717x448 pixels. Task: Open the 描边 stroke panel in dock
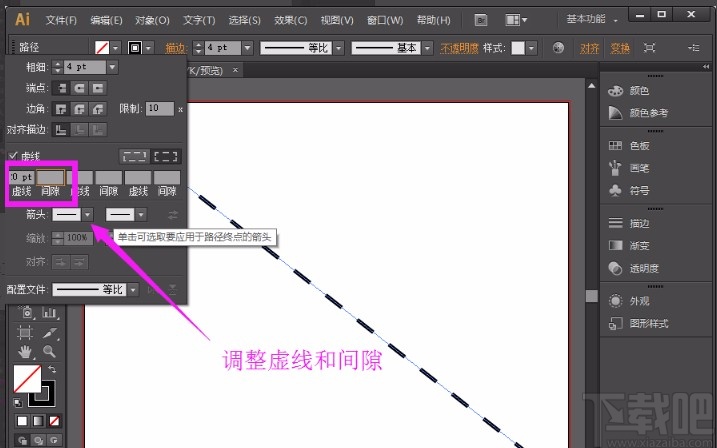628,223
